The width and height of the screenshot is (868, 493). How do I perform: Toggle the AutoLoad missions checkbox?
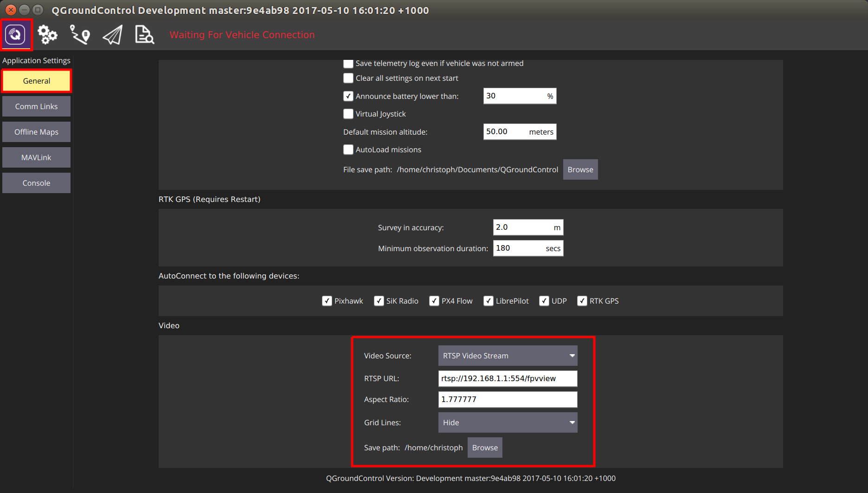(x=348, y=149)
